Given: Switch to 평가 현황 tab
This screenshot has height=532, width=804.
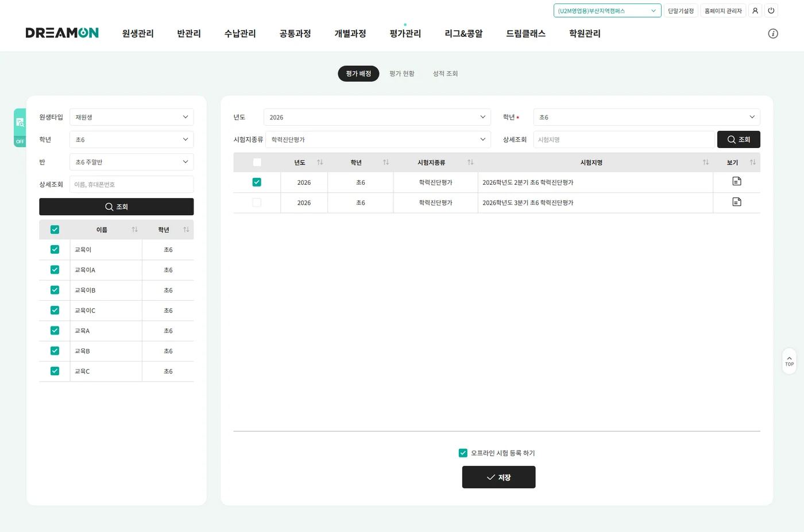Looking at the screenshot, I should coord(402,73).
